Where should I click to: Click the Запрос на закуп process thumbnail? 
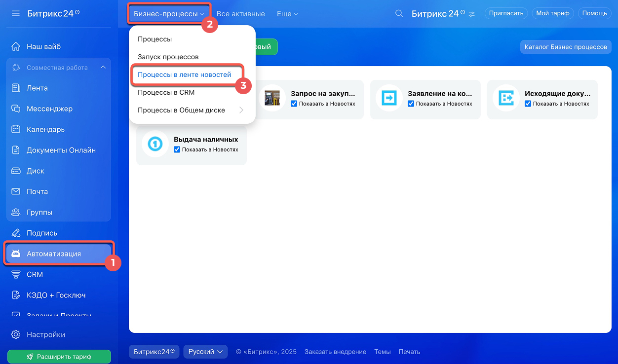pos(272,98)
